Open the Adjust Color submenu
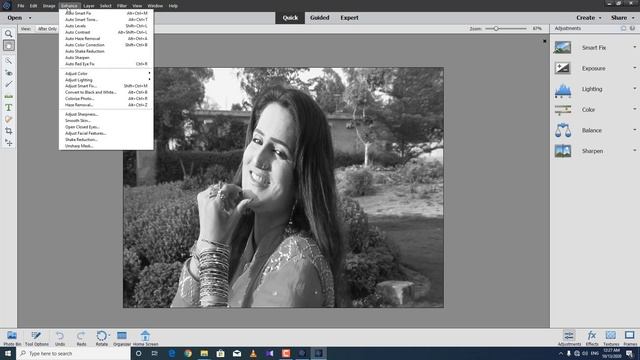The height and width of the screenshot is (360, 640). [x=106, y=73]
